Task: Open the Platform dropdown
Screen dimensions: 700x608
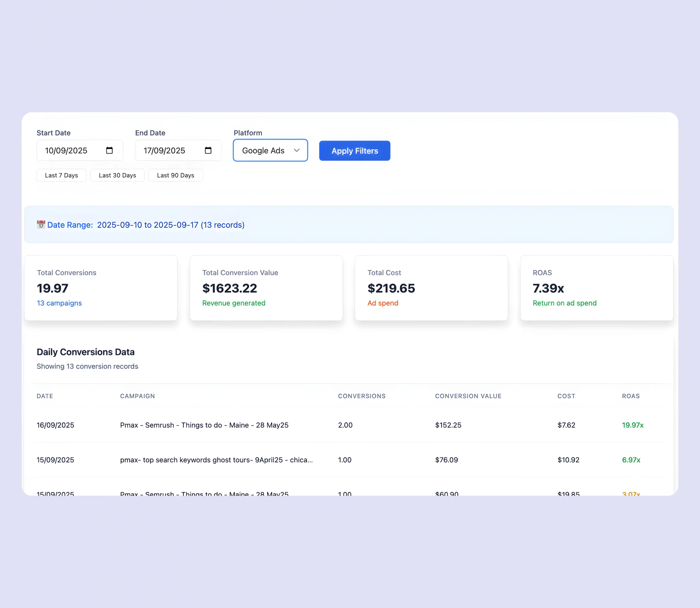Action: [270, 150]
